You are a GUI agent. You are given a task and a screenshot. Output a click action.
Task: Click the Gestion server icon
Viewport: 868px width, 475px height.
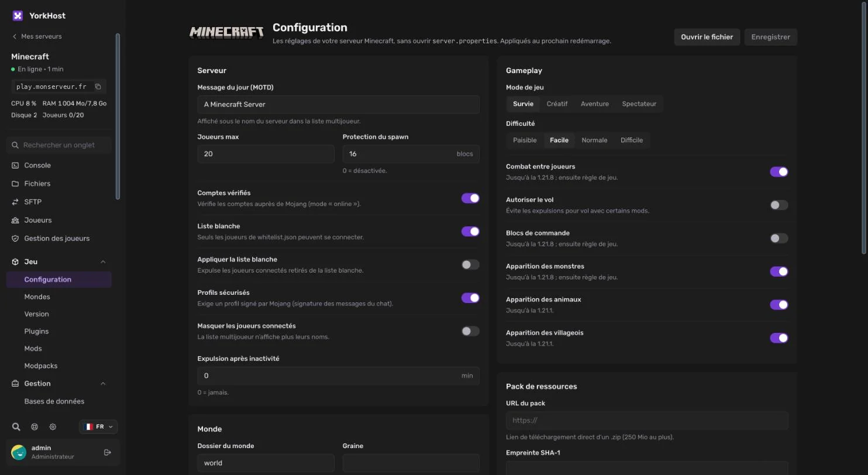tap(15, 384)
